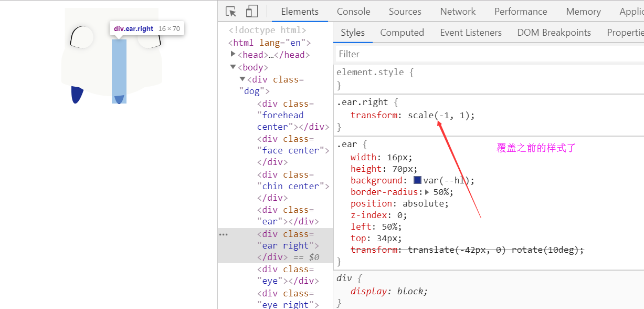Switch to the Elements tab
This screenshot has height=309, width=644.
[300, 11]
